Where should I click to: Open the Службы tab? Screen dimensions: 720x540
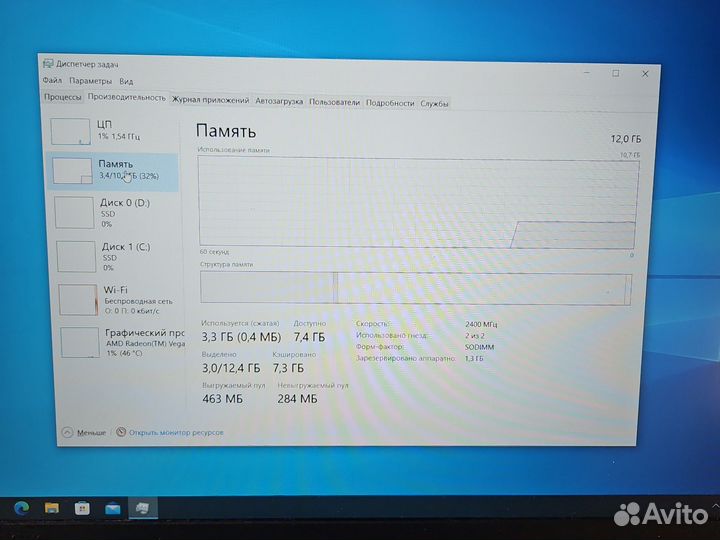[x=434, y=104]
